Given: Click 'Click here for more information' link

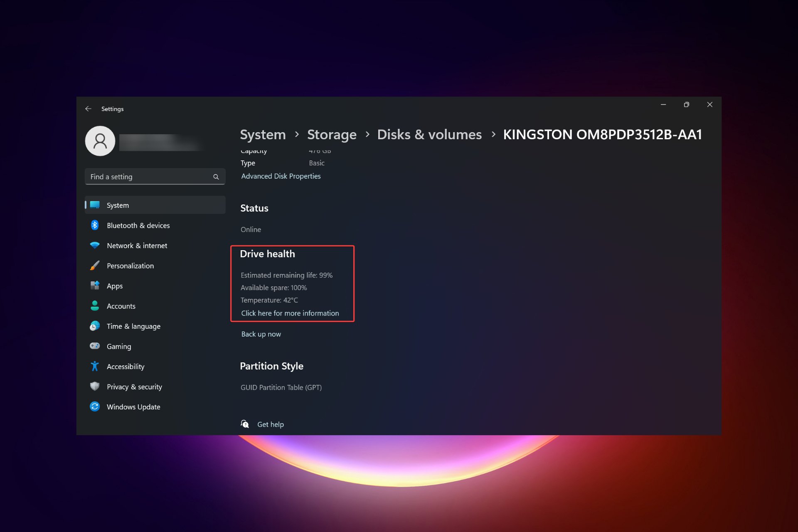Looking at the screenshot, I should [290, 313].
